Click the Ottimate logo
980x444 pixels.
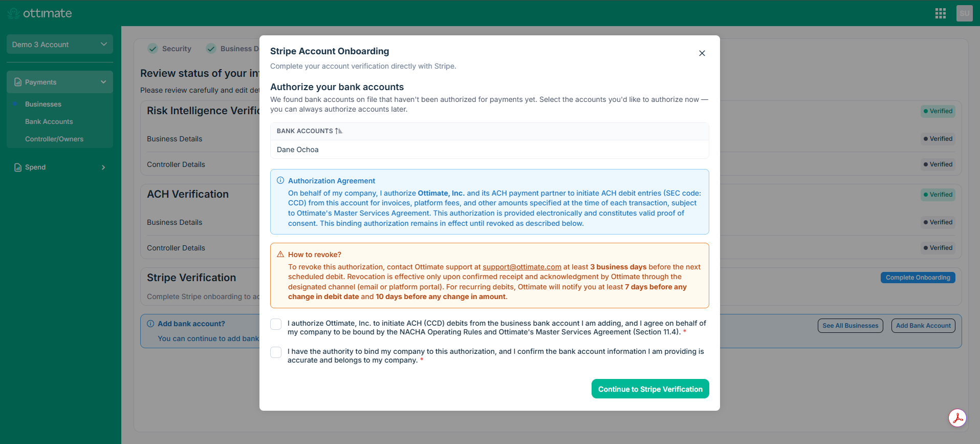pyautogui.click(x=40, y=13)
